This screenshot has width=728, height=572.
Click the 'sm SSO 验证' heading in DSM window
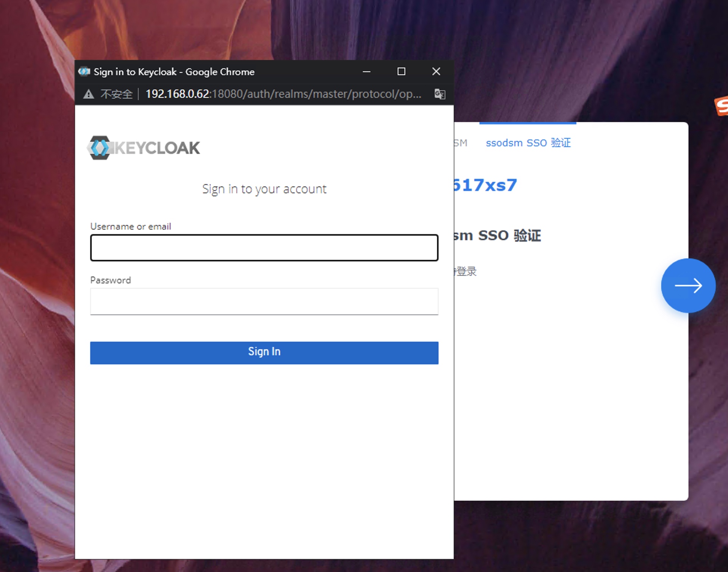pyautogui.click(x=497, y=235)
